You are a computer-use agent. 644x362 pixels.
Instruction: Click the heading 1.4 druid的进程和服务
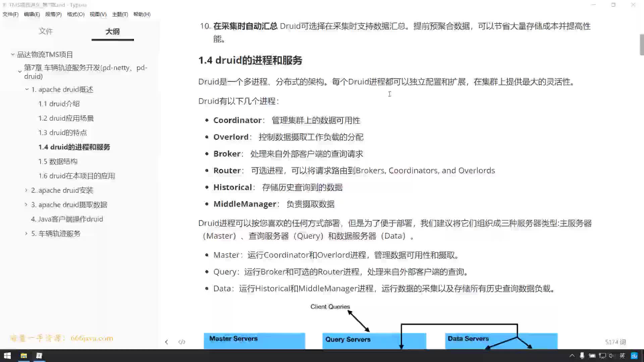[x=250, y=60]
